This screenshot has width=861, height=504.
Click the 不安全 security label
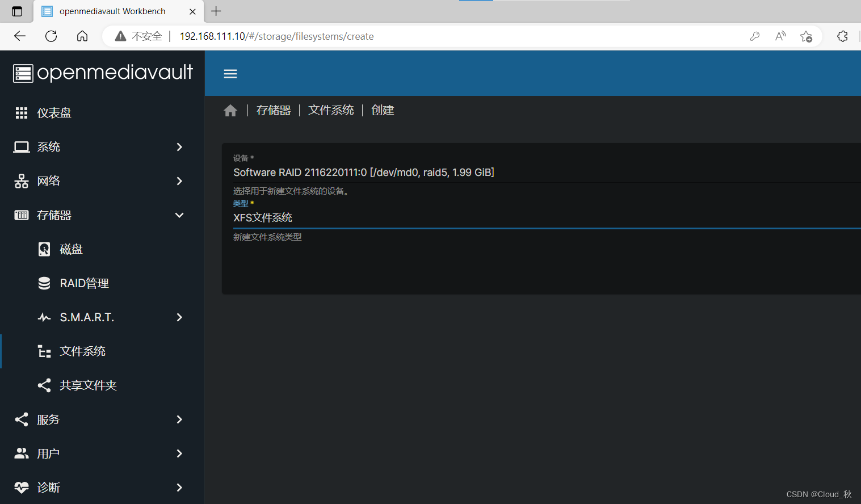coord(147,36)
